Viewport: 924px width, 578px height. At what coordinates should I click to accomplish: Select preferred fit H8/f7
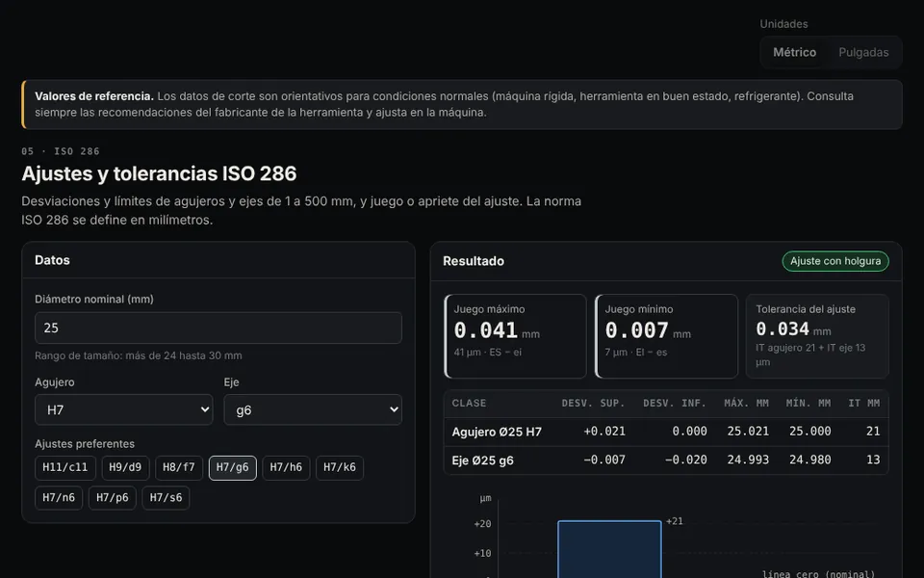(x=179, y=468)
